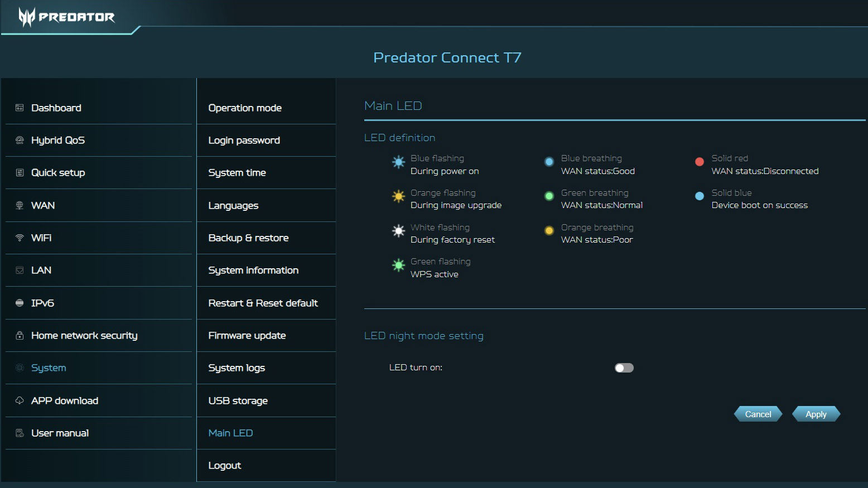Screen dimensions: 868x488
Task: Click the WiFi signal icon
Action: pos(20,238)
